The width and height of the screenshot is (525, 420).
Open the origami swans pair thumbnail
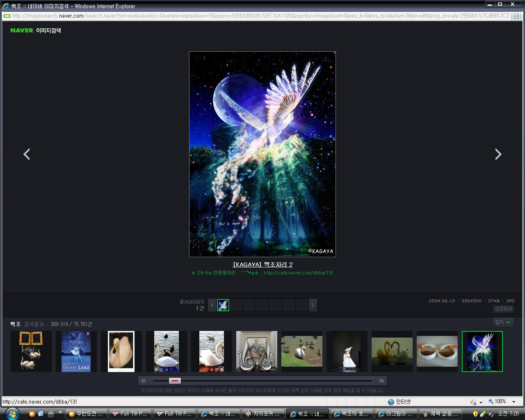coord(392,352)
